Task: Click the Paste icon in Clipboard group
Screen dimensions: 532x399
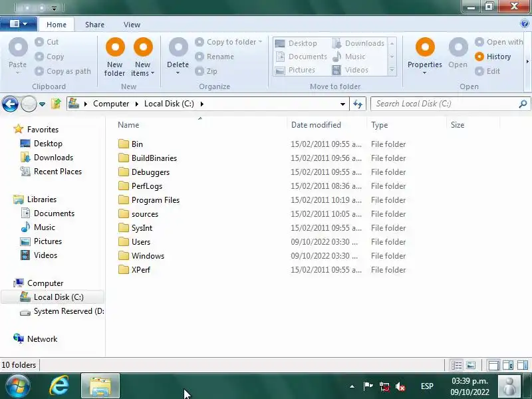Action: point(18,47)
